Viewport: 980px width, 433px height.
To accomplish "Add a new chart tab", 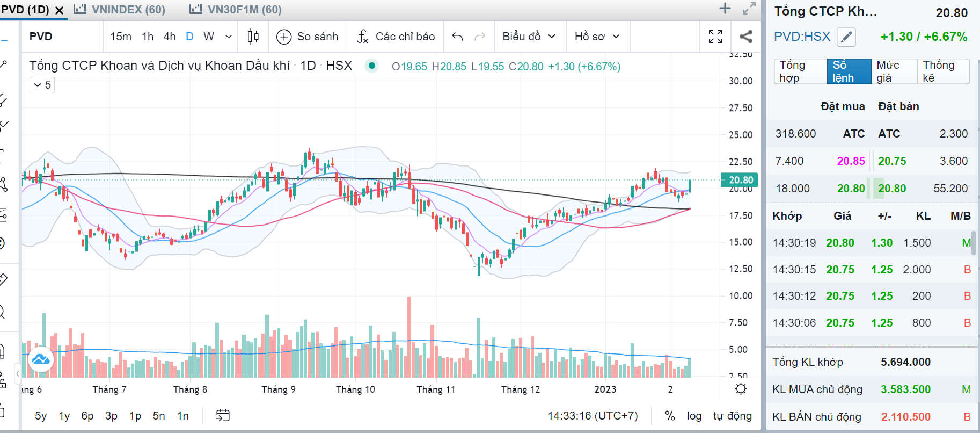I will (x=725, y=9).
